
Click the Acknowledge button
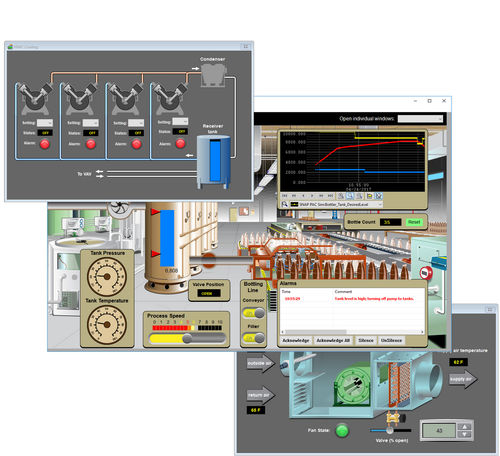(x=296, y=340)
